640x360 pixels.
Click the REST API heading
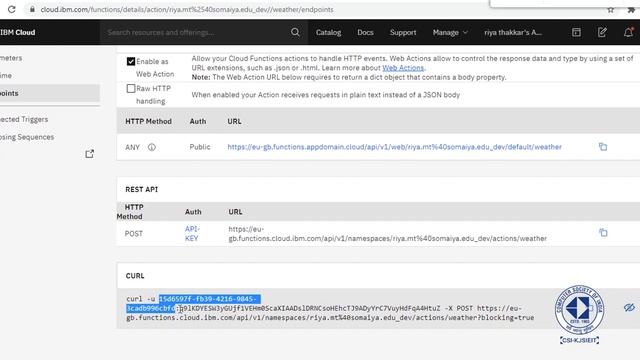click(x=141, y=189)
